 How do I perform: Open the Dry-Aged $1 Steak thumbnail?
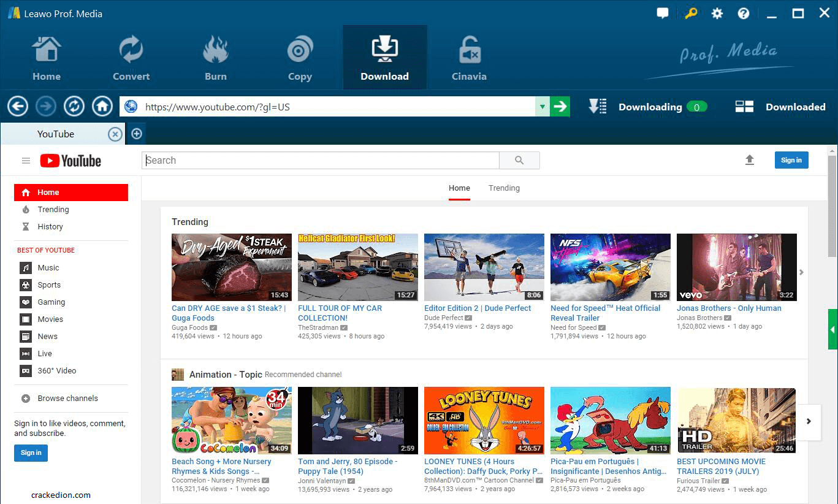point(232,267)
